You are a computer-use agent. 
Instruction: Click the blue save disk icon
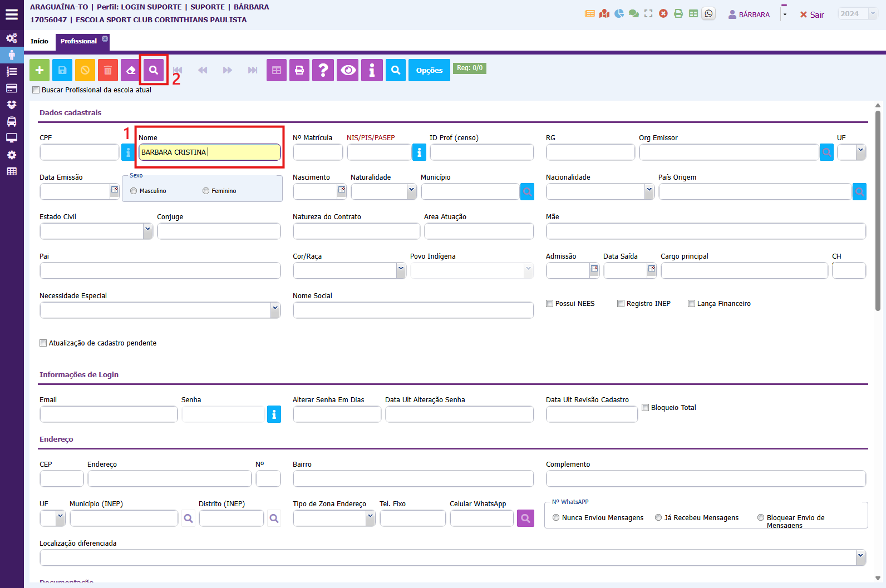tap(62, 70)
